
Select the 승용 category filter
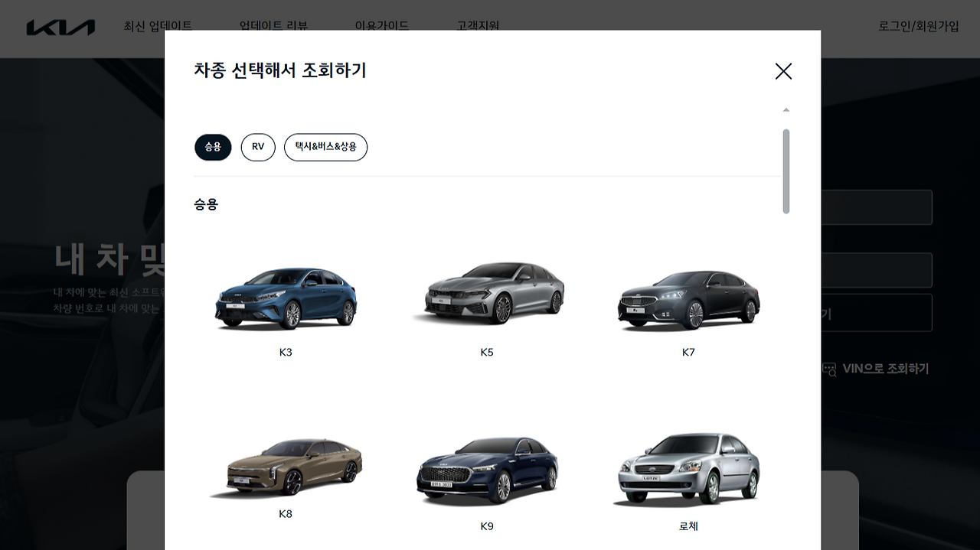(x=213, y=147)
